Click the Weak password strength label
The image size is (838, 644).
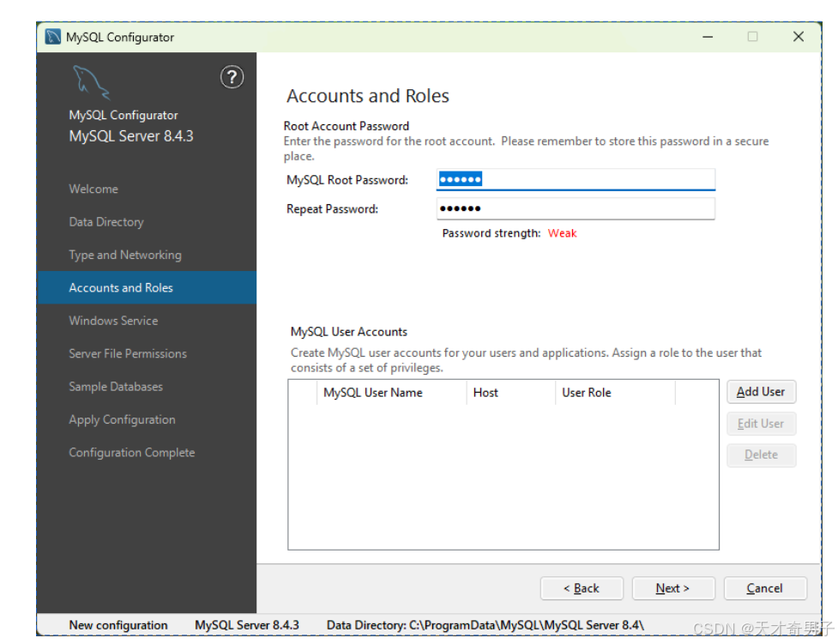(562, 233)
